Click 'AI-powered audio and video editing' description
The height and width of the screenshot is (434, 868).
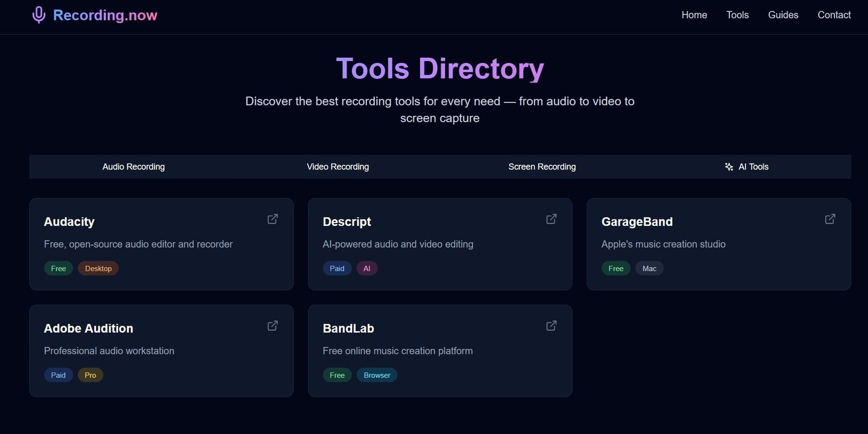click(398, 244)
